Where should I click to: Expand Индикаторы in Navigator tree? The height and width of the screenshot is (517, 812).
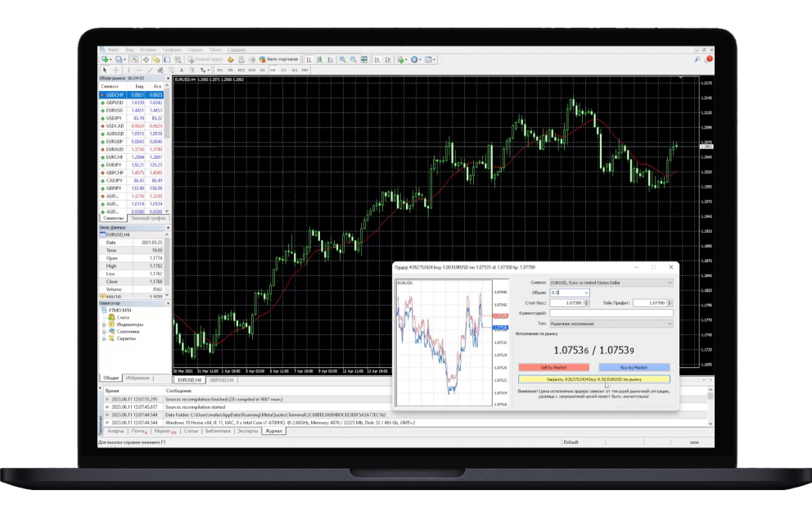point(104,324)
